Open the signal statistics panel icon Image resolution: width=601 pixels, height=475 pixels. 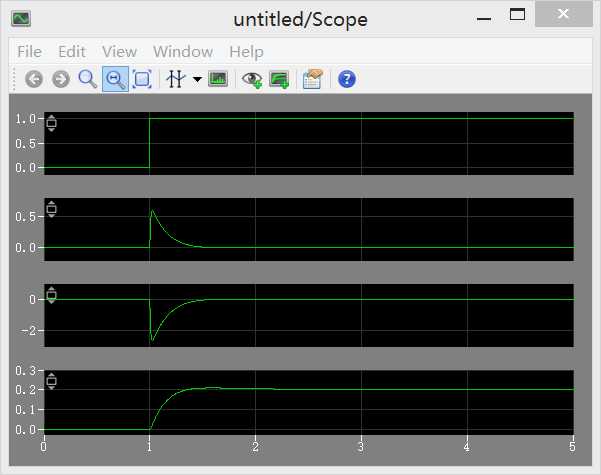tap(218, 79)
